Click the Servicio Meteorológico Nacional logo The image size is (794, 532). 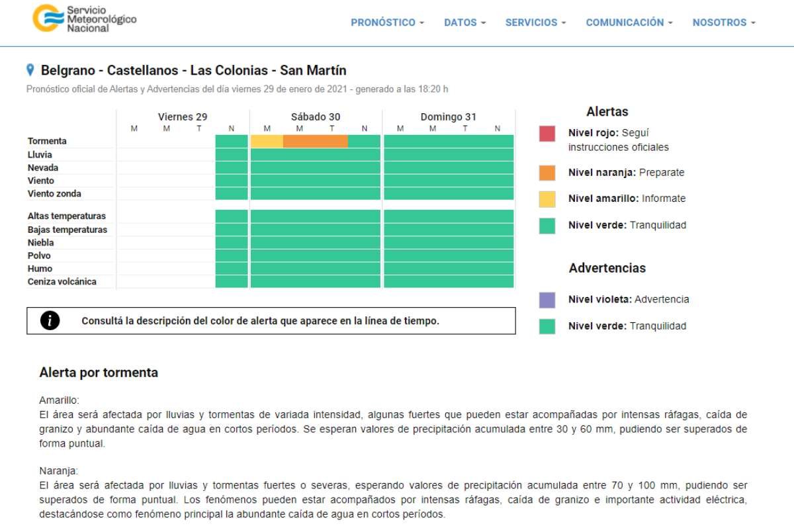point(85,19)
